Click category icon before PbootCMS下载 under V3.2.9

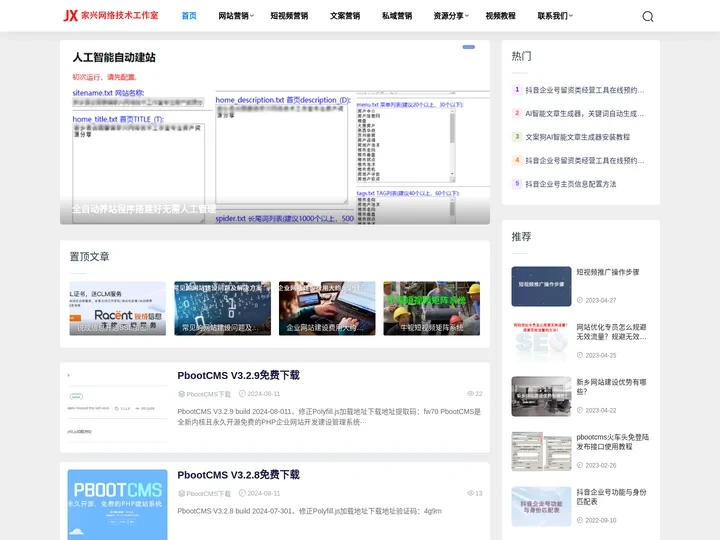(181, 394)
